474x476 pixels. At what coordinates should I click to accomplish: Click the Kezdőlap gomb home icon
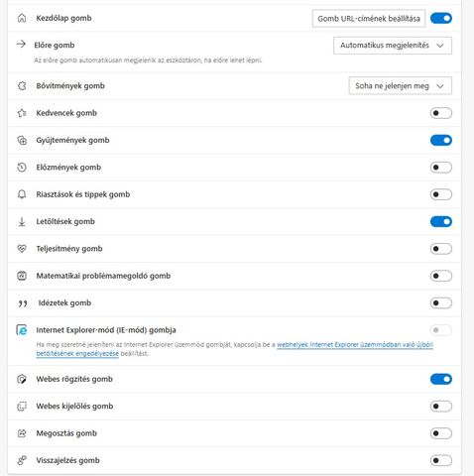22,18
